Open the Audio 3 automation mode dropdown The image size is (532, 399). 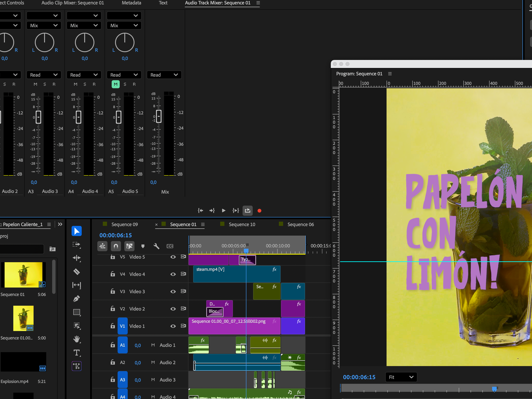[x=43, y=75]
